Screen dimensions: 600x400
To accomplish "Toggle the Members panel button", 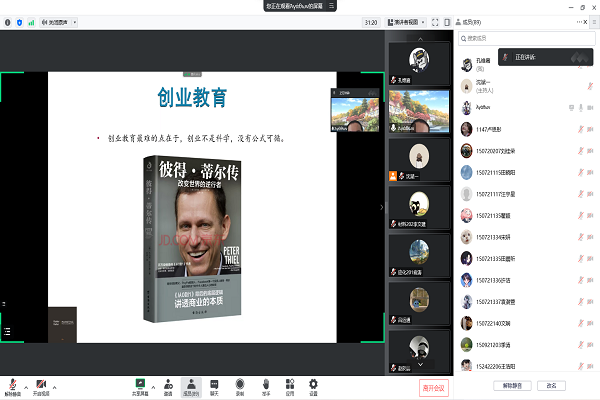I will (191, 387).
